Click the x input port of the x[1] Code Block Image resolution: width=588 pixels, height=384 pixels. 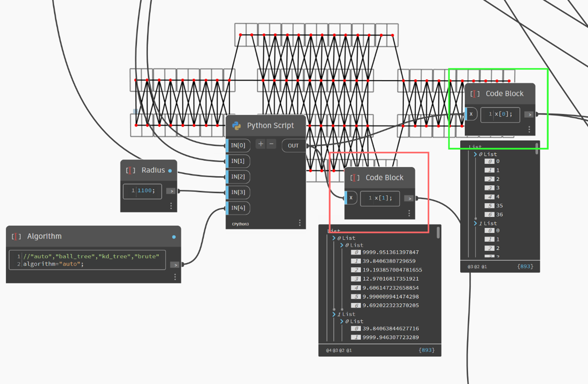click(x=351, y=198)
